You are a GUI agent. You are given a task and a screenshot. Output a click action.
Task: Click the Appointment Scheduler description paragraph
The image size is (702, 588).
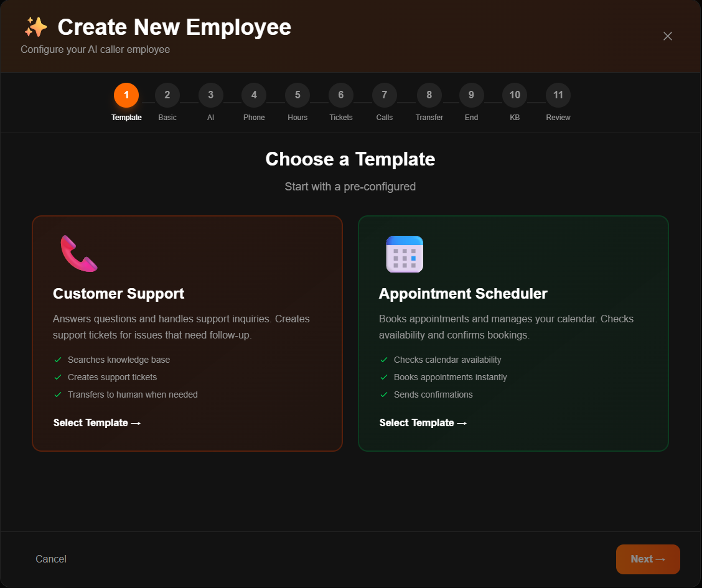507,327
